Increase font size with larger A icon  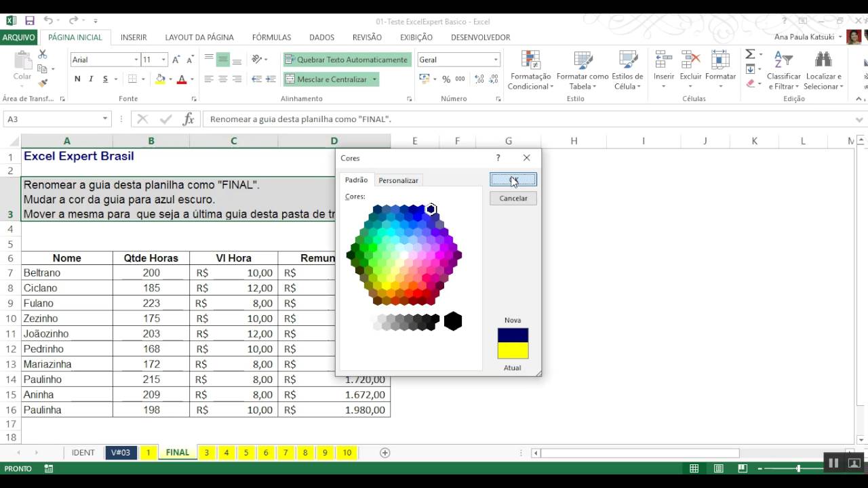[176, 60]
